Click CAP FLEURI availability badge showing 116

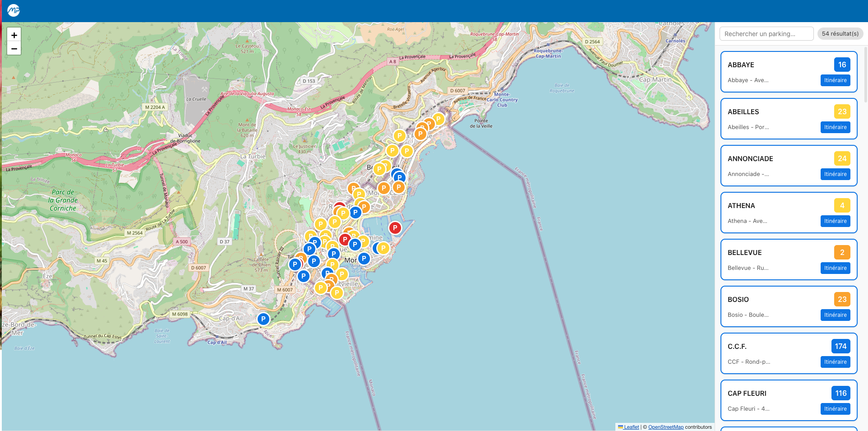(x=840, y=393)
